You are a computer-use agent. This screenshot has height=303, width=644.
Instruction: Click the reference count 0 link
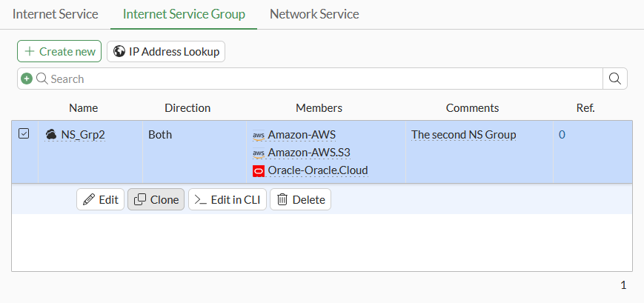[x=562, y=135]
